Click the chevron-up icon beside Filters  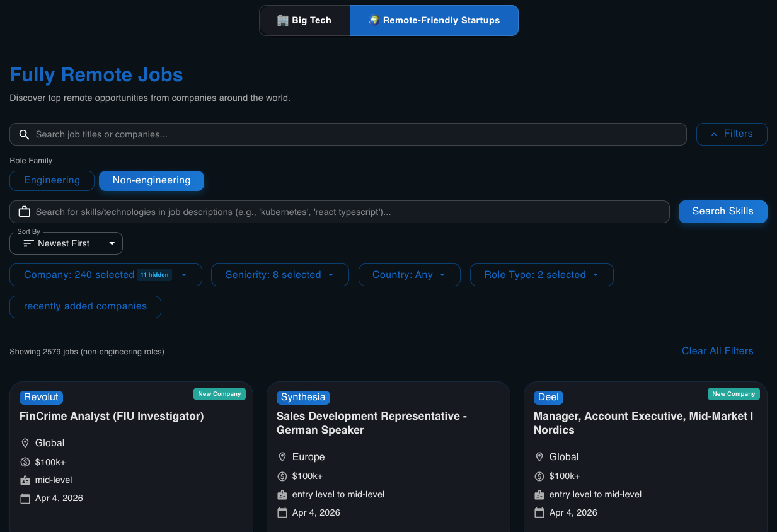714,134
